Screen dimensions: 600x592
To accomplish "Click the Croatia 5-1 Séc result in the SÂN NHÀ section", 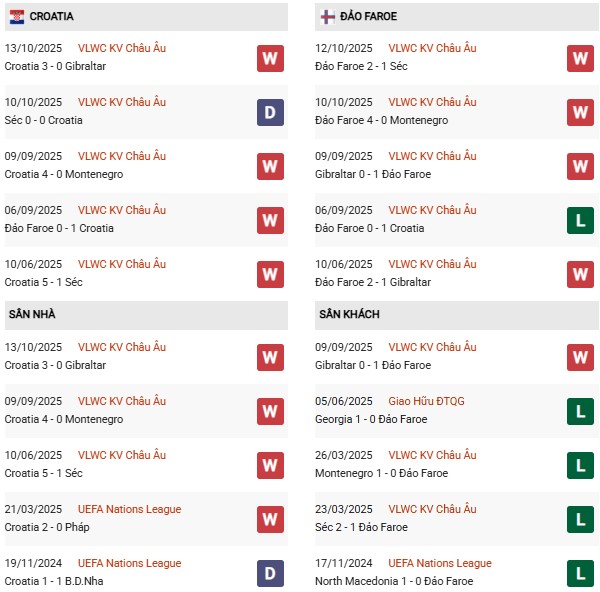I will [44, 473].
